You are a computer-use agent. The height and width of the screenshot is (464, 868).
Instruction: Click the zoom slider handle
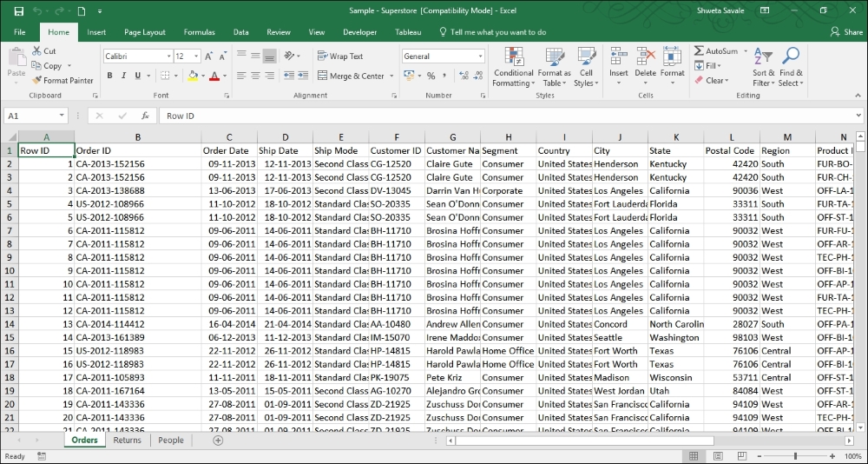795,455
